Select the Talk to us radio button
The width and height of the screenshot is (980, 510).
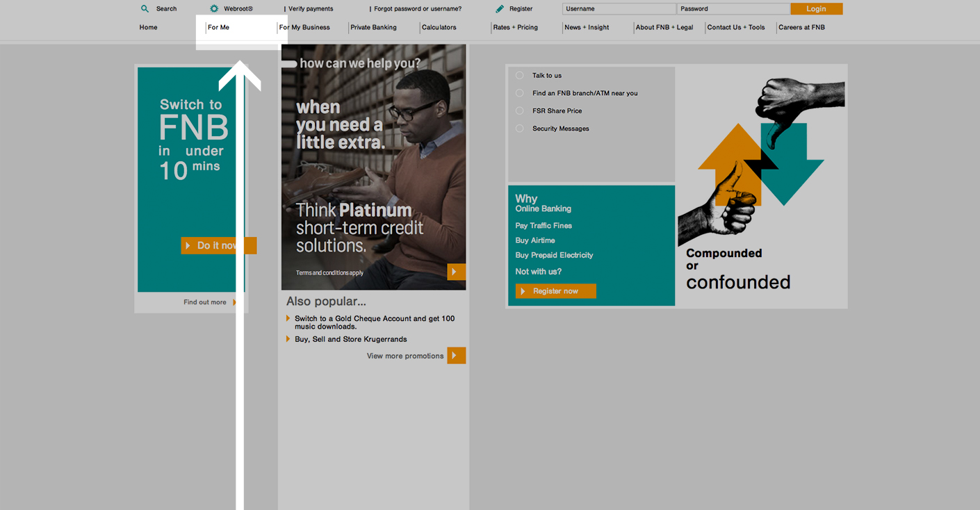pyautogui.click(x=519, y=75)
